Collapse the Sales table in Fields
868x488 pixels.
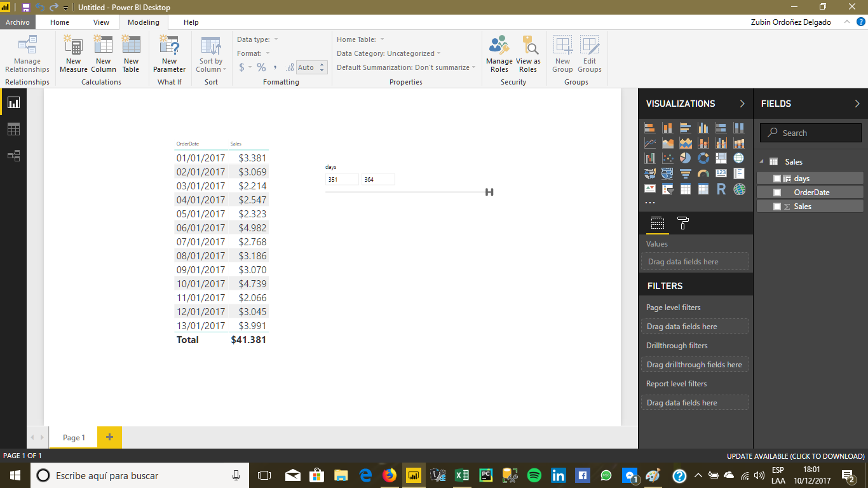[x=761, y=161]
